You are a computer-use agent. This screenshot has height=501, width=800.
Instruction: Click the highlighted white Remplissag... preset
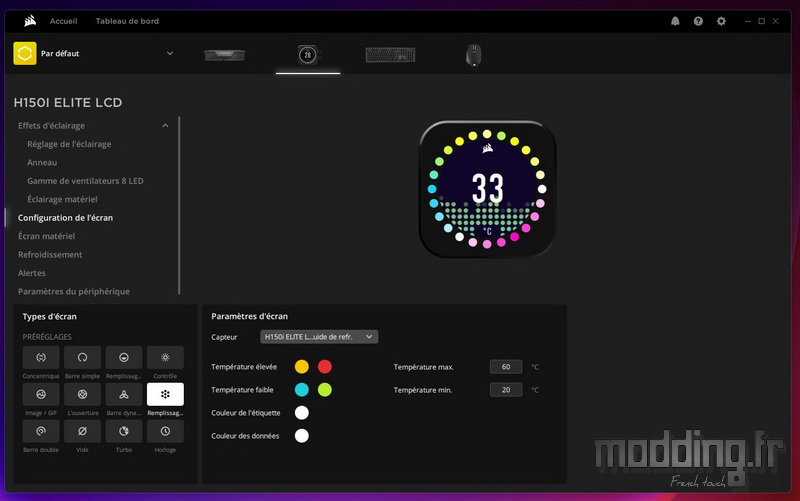[x=165, y=394]
